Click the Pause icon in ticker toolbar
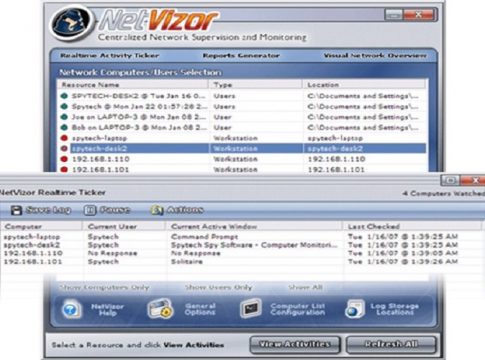 (90, 210)
